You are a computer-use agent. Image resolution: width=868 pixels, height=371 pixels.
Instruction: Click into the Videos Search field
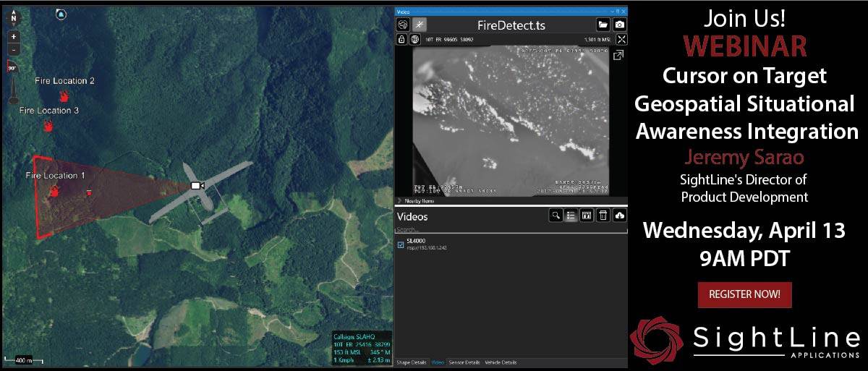511,230
